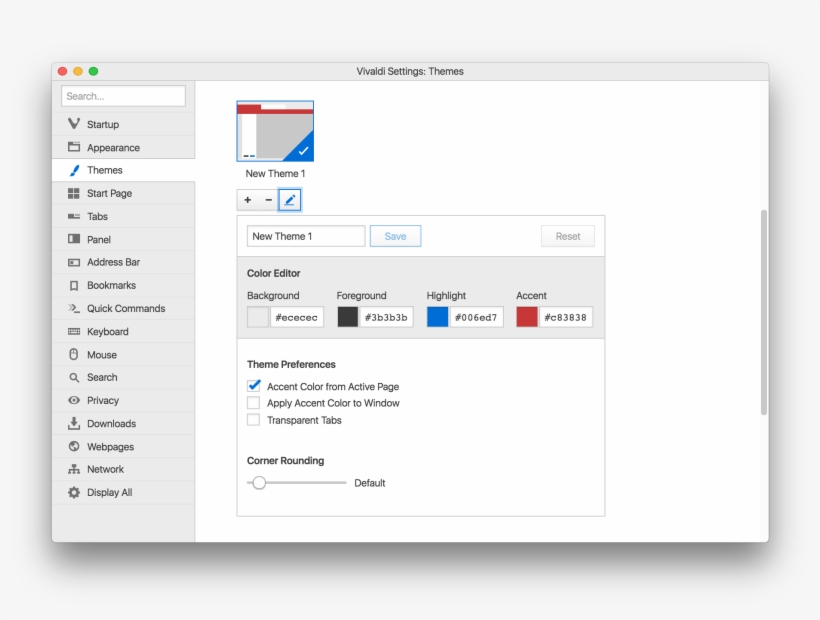Screen dimensions: 820x620
Task: Uncheck Accent Color from Active Page
Action: [254, 386]
